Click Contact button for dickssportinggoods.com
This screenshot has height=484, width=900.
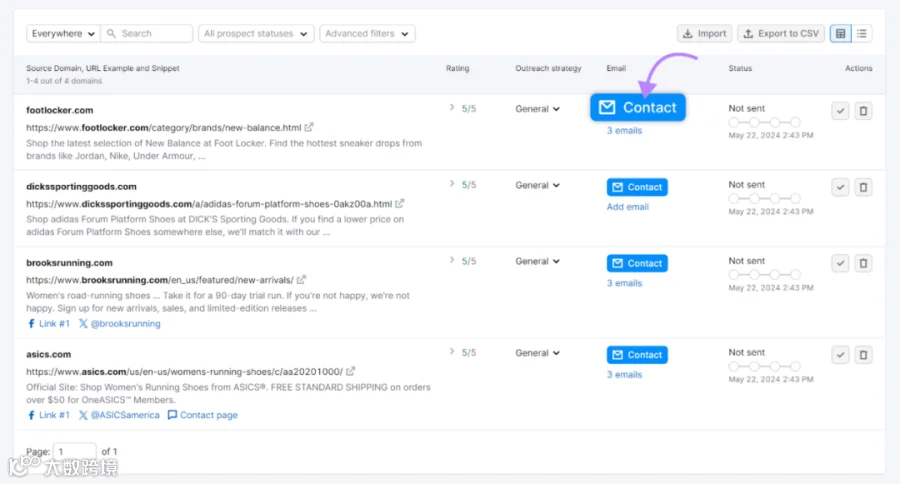pos(637,187)
